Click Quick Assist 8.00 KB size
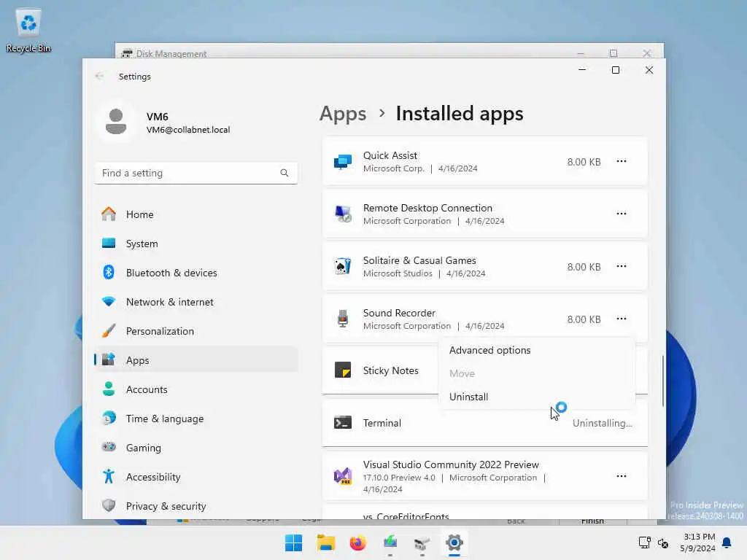The height and width of the screenshot is (560, 747). click(584, 162)
